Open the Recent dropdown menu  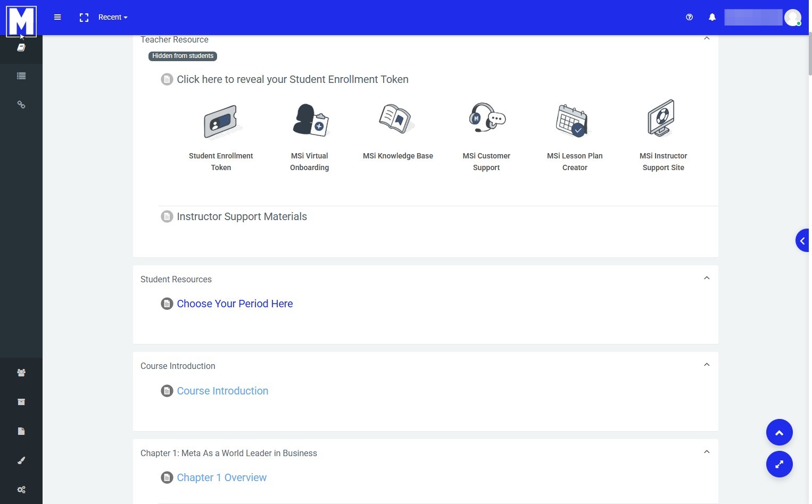[x=113, y=17]
